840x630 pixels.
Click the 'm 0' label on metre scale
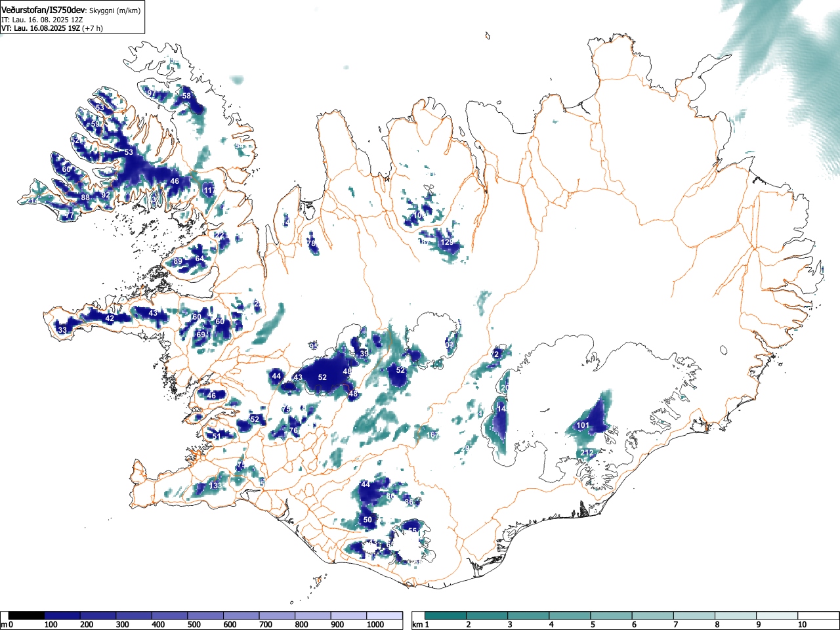point(7,625)
